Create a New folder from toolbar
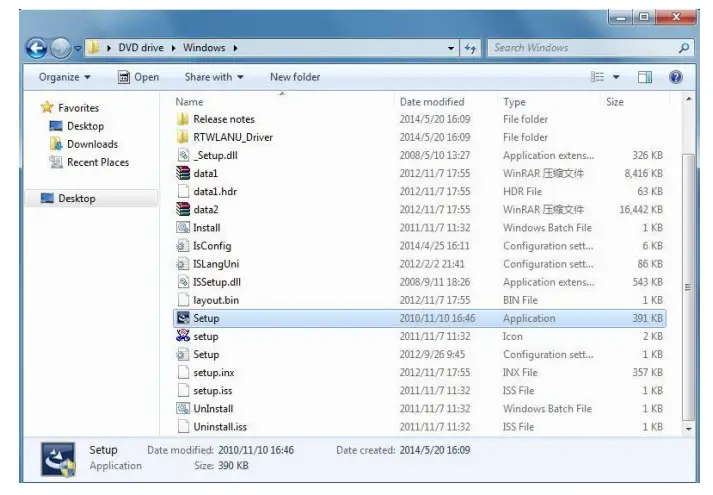 click(x=295, y=77)
